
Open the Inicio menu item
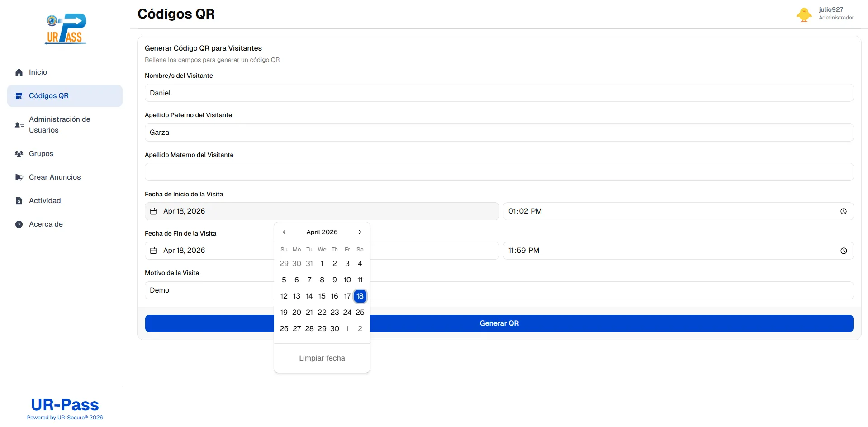coord(65,72)
